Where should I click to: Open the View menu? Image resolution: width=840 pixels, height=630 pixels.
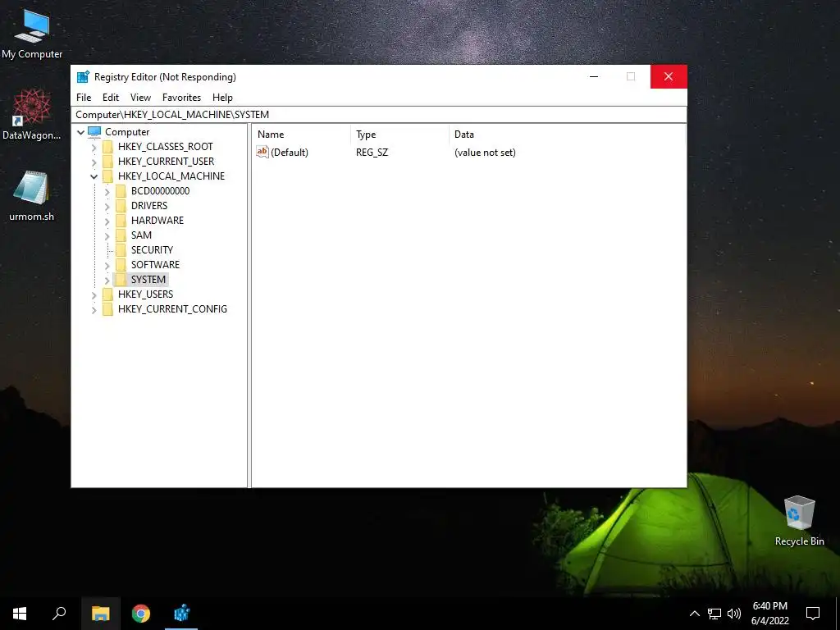point(140,98)
